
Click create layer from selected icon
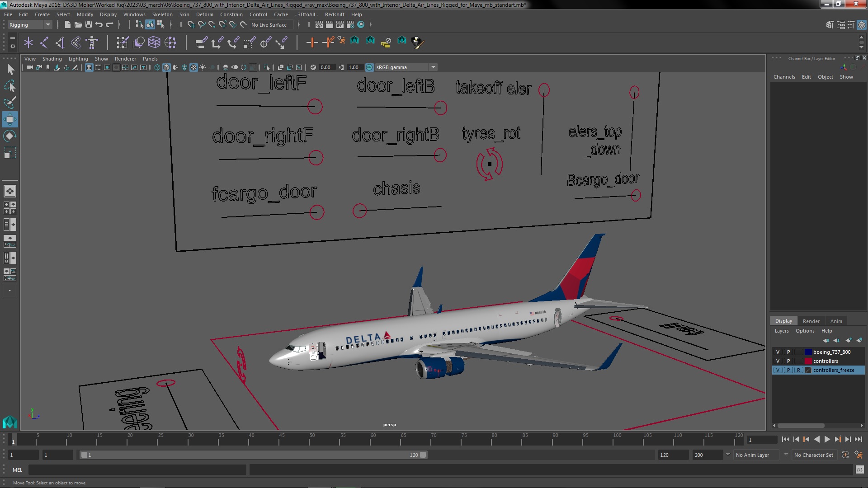pos(859,340)
